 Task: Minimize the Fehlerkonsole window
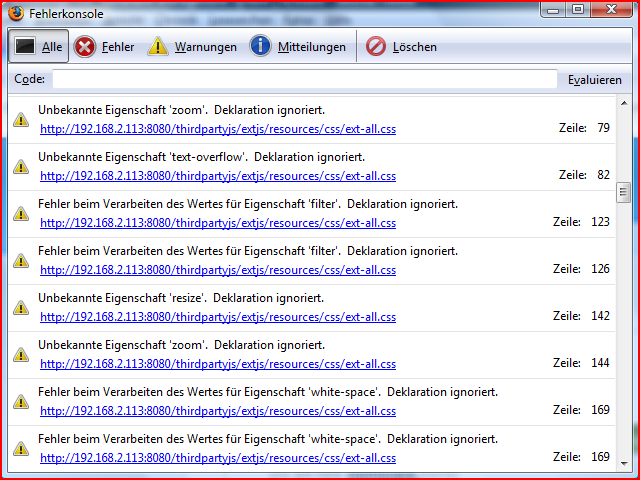[x=553, y=10]
